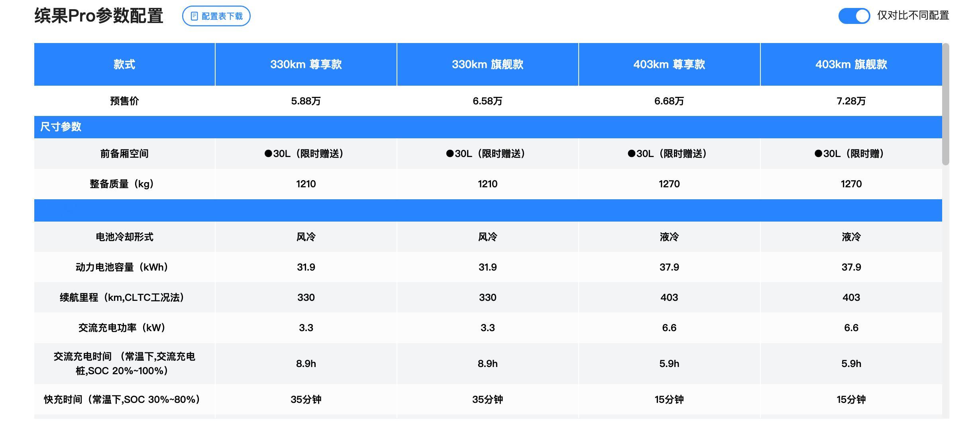
Task: Click the 1270 cell under 403km 旗舰款
Action: pyautogui.click(x=851, y=184)
